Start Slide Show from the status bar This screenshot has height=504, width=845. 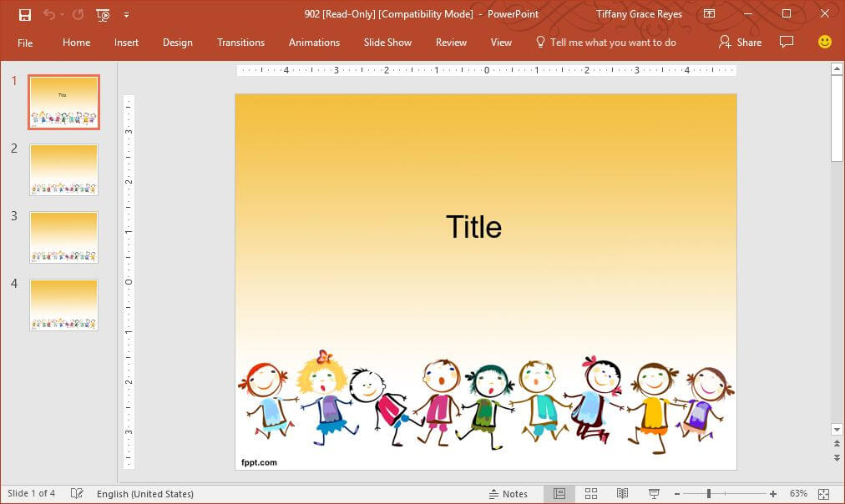click(x=652, y=493)
